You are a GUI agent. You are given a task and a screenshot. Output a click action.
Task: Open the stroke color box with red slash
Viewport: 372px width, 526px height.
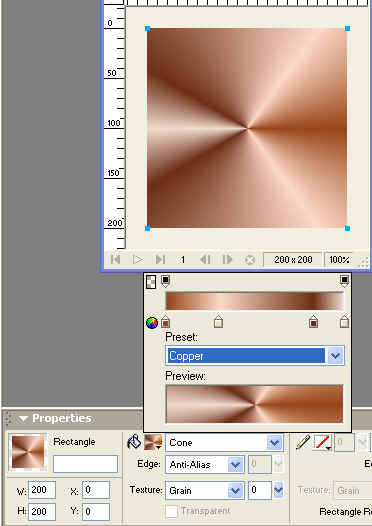click(x=322, y=442)
